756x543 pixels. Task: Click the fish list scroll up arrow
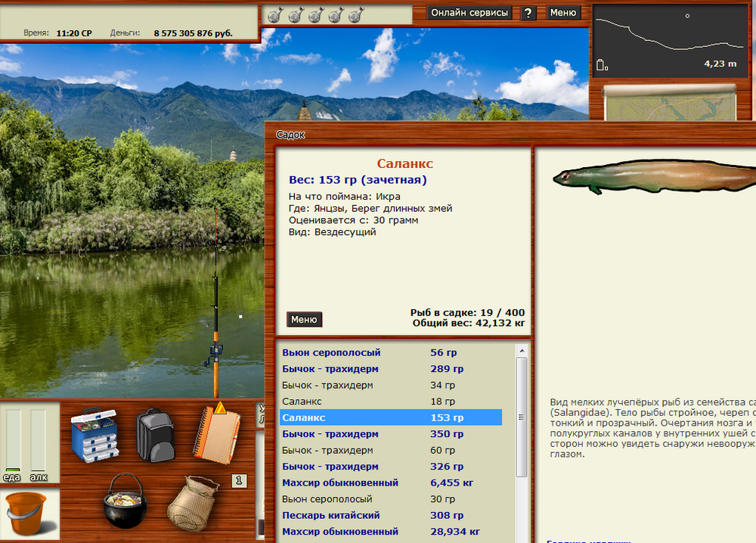[x=521, y=351]
